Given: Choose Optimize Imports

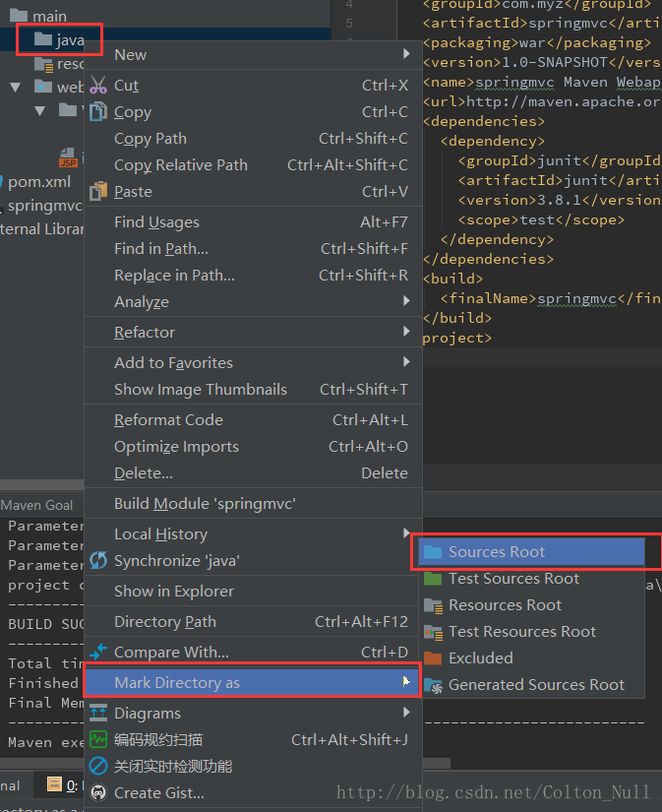Looking at the screenshot, I should 253,447.
